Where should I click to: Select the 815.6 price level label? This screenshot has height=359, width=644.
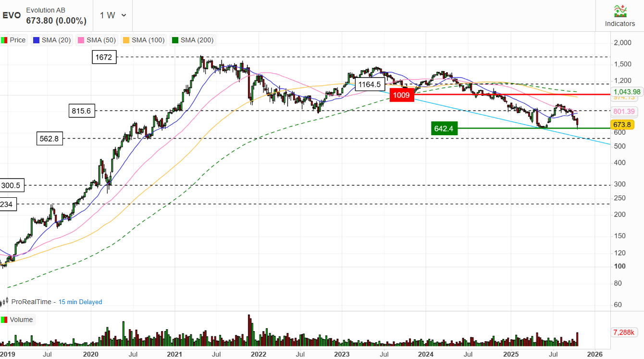tap(82, 111)
